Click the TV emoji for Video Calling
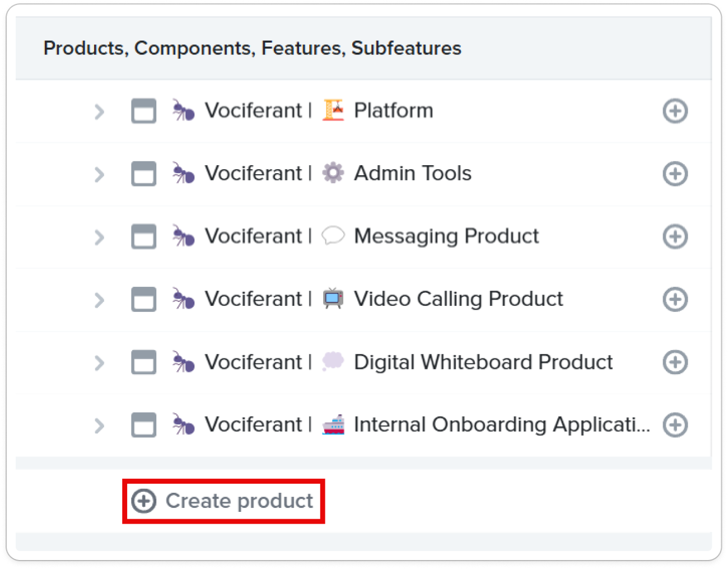The width and height of the screenshot is (728, 569). click(333, 299)
